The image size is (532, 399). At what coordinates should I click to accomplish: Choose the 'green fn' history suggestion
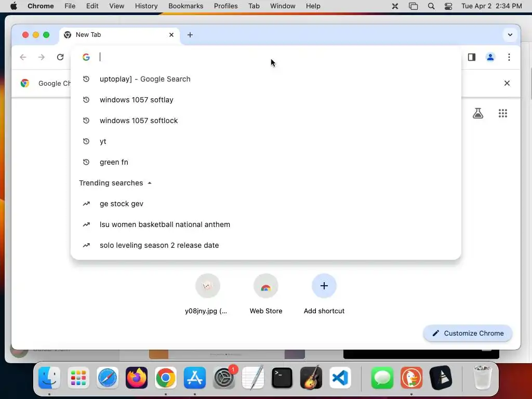coord(265,162)
